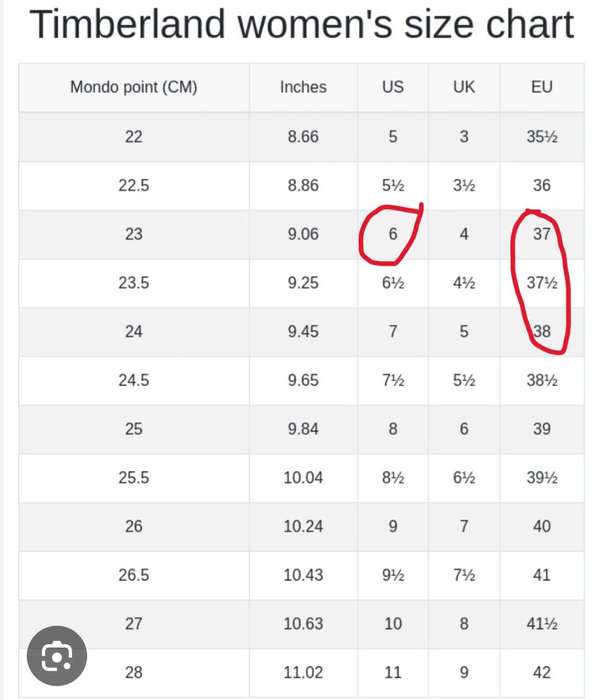Select the US size 7½ cell
This screenshot has height=700, width=596.
[x=392, y=380]
